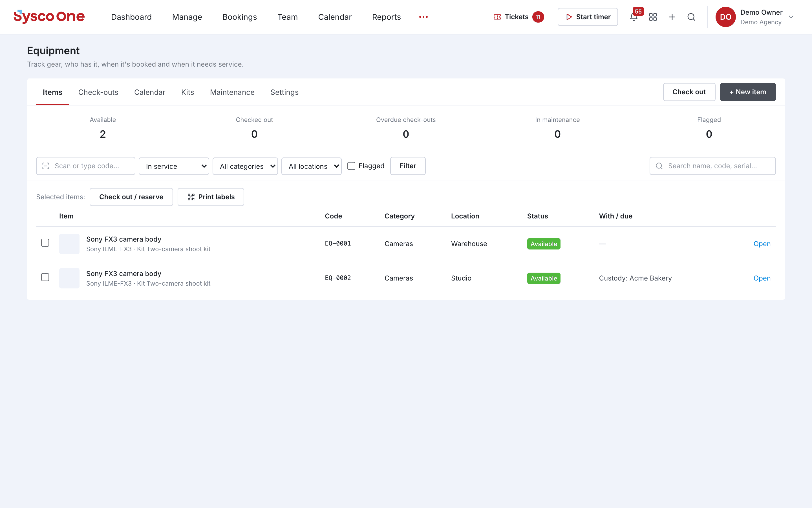The height and width of the screenshot is (508, 812).
Task: Click the Print labels button
Action: [211, 197]
